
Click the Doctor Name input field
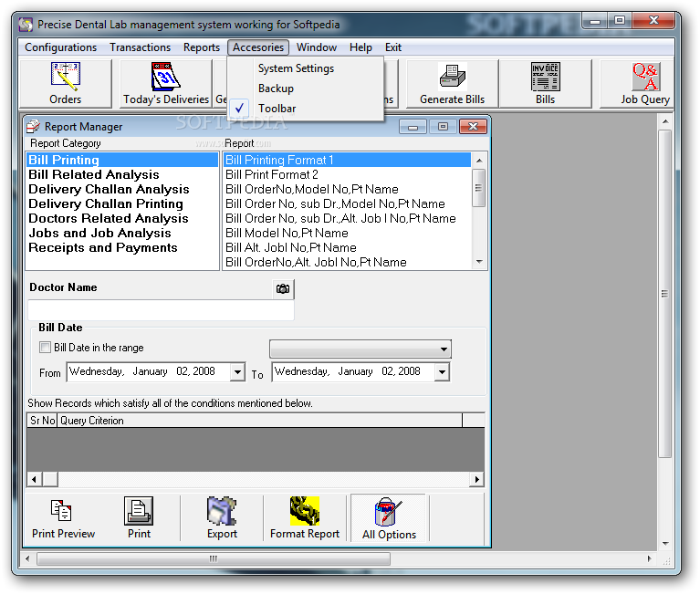[162, 309]
